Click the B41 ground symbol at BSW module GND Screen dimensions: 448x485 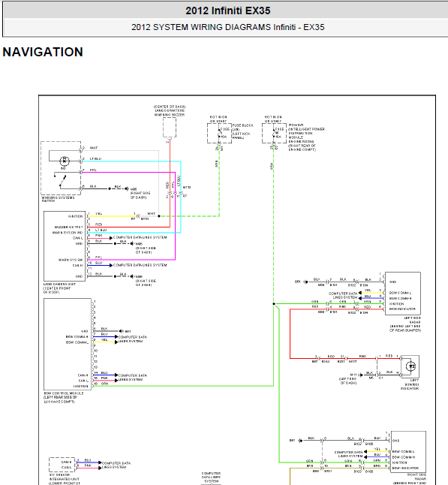pos(121,331)
